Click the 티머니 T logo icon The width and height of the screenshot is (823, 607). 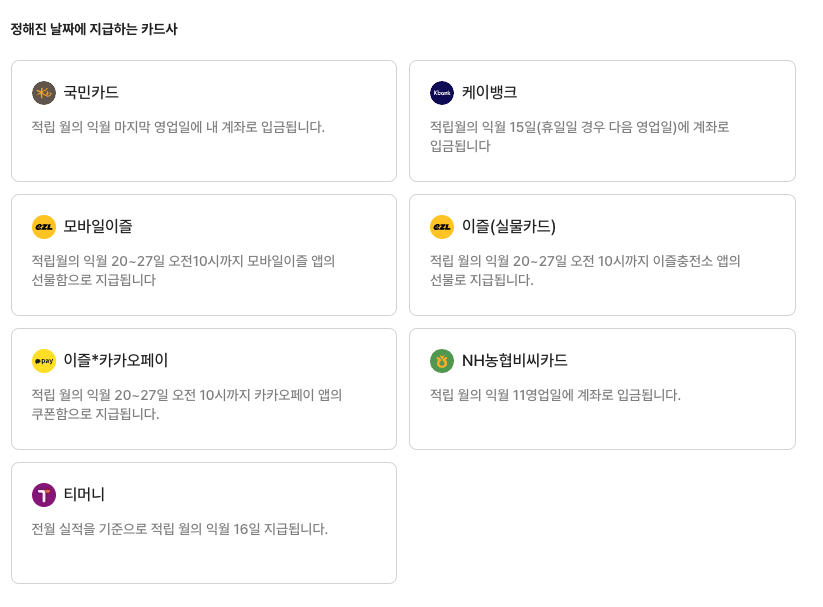pyautogui.click(x=43, y=494)
